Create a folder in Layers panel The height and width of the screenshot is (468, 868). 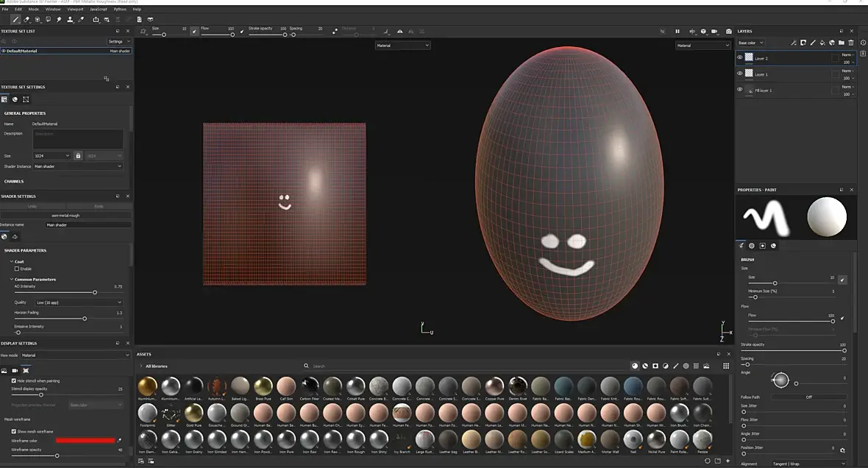click(x=842, y=43)
